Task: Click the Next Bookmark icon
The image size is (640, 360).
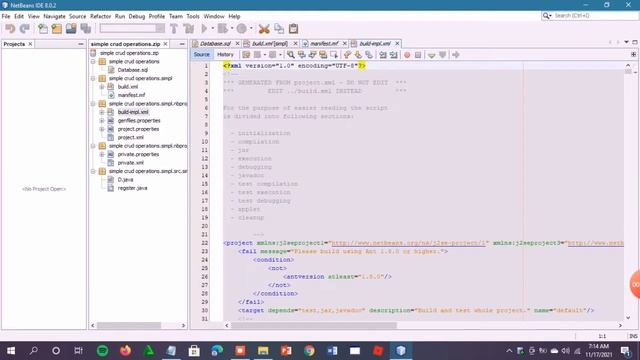Action: [x=358, y=55]
